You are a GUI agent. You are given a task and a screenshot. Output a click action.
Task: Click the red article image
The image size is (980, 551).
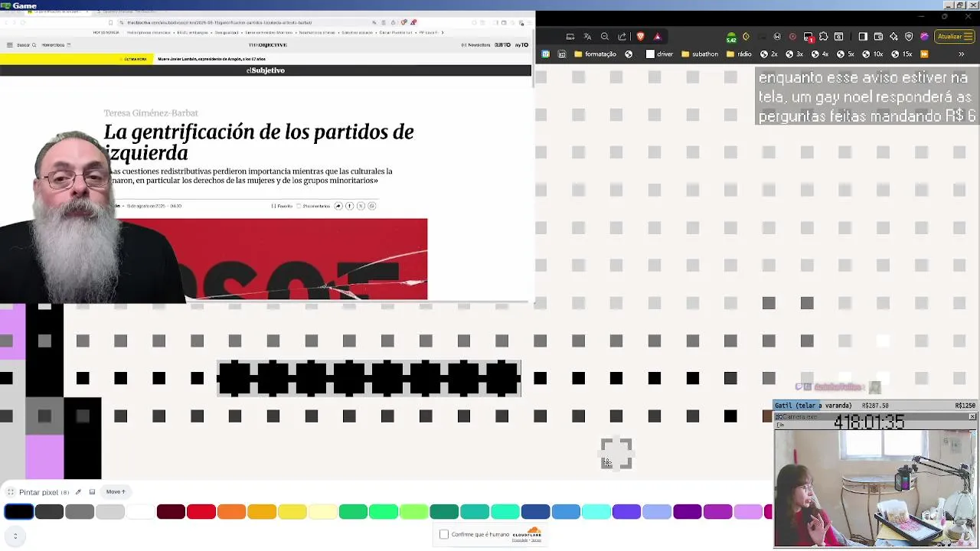(272, 259)
